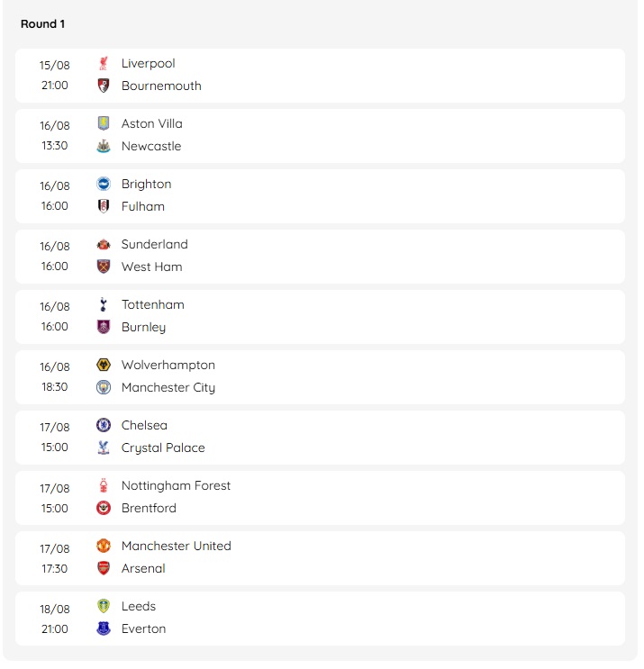The image size is (644, 669).
Task: Select the Everton badge icon
Action: point(104,628)
